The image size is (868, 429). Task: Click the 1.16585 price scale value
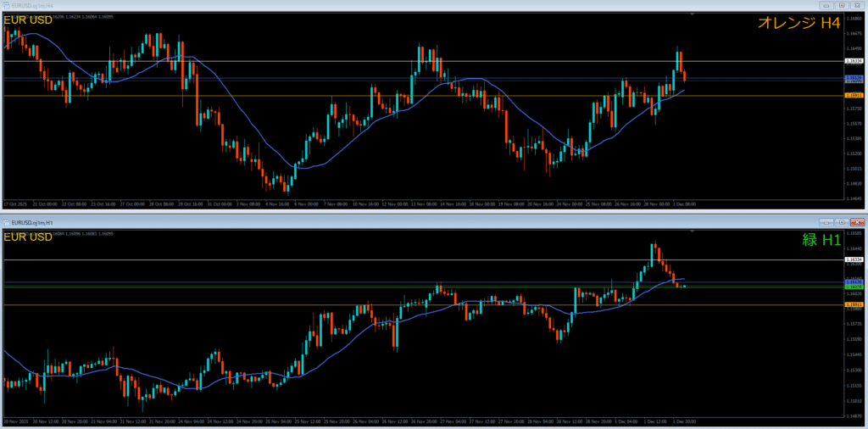853,234
